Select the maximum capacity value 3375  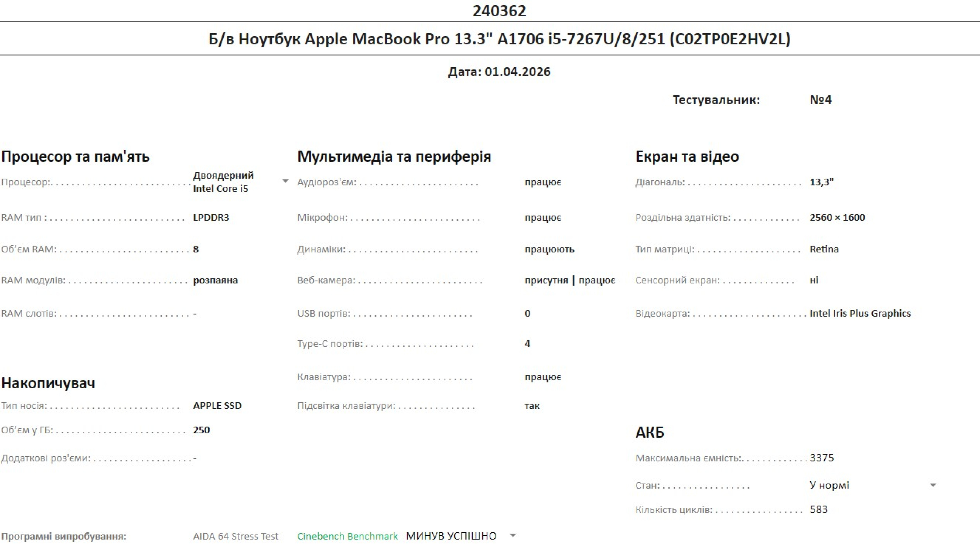click(x=822, y=458)
